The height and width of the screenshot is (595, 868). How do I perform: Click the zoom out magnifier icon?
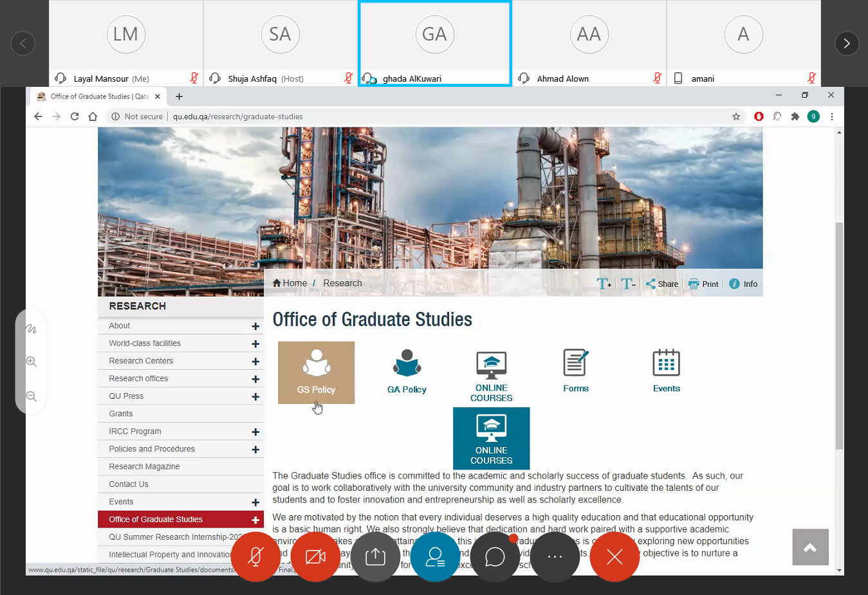coord(31,396)
